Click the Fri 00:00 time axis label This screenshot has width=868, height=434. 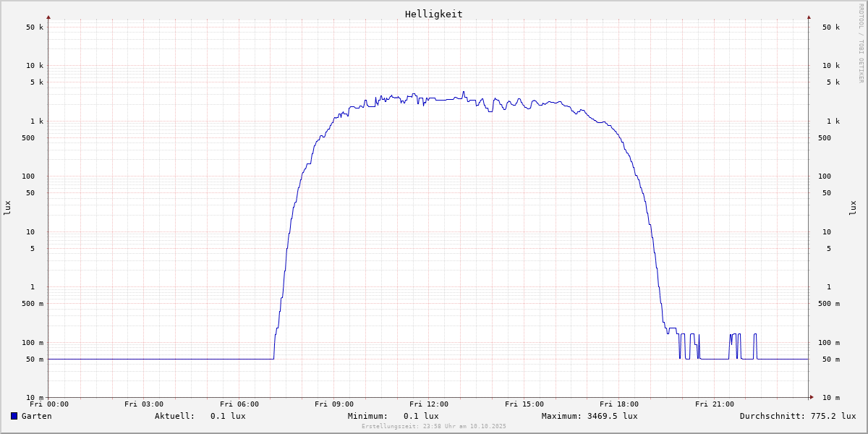pyautogui.click(x=49, y=404)
